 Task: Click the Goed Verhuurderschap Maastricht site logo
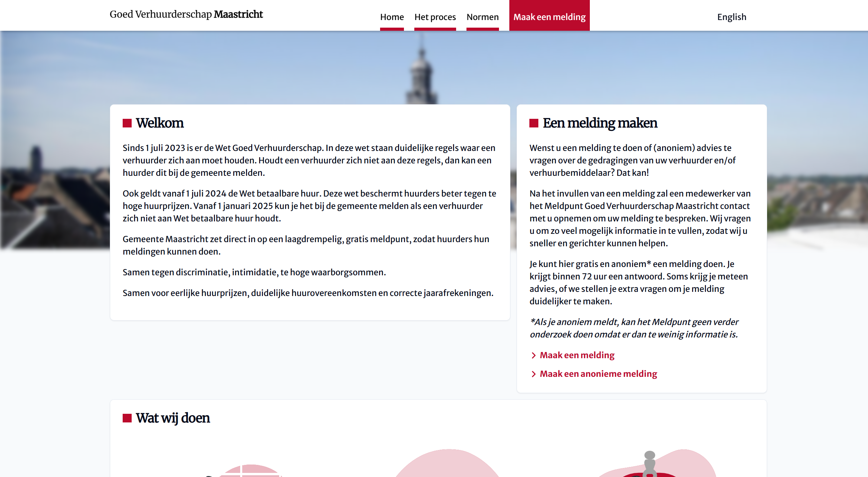coord(186,14)
